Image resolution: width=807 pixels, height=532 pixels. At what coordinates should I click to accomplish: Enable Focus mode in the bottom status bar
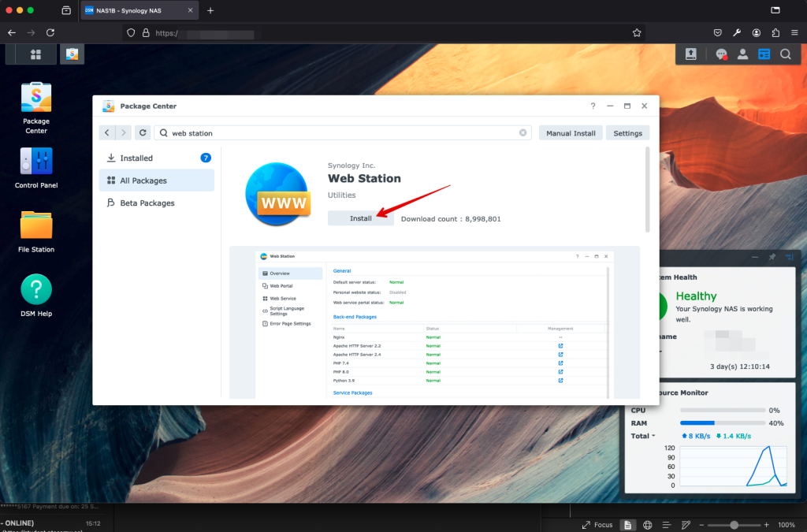(597, 525)
